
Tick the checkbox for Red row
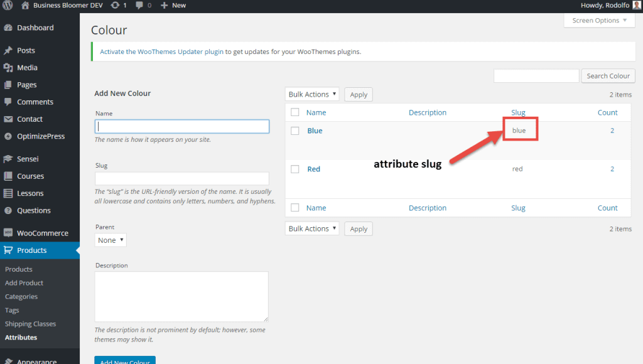pyautogui.click(x=294, y=169)
